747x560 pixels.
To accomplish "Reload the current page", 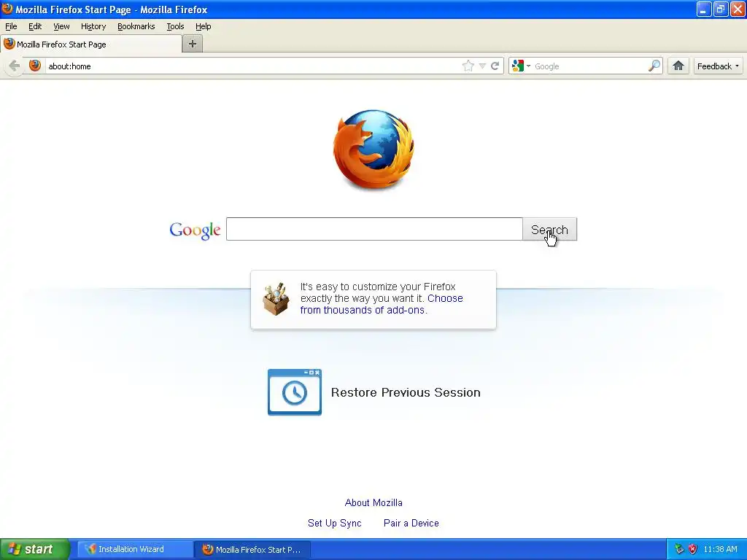I will pyautogui.click(x=495, y=66).
